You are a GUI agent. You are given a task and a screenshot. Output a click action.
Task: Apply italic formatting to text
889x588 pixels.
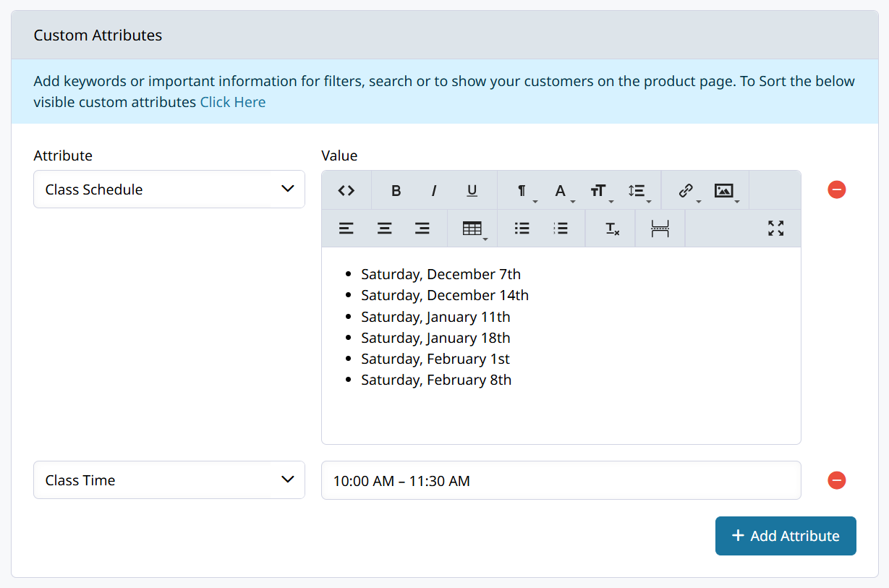click(x=434, y=190)
